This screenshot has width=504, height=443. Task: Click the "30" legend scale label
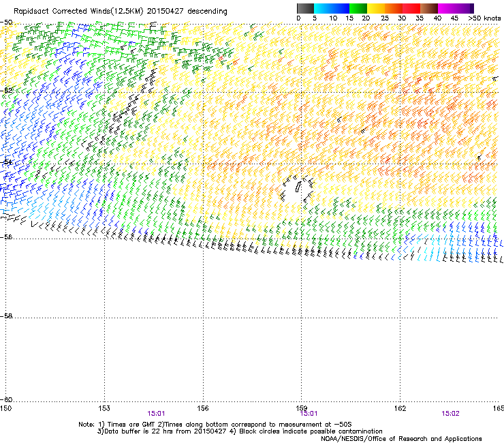[402, 18]
